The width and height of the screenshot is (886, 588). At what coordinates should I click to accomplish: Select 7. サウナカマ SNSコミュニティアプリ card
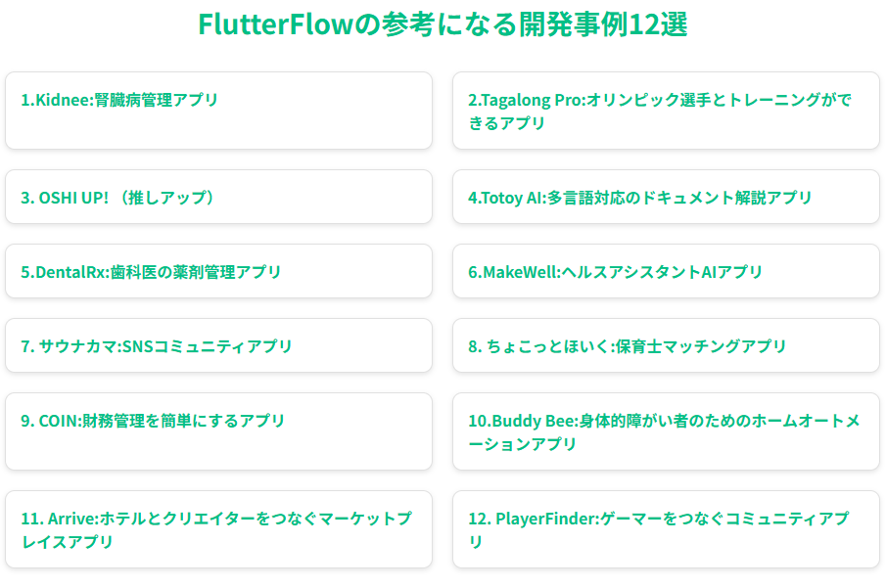[x=218, y=345]
